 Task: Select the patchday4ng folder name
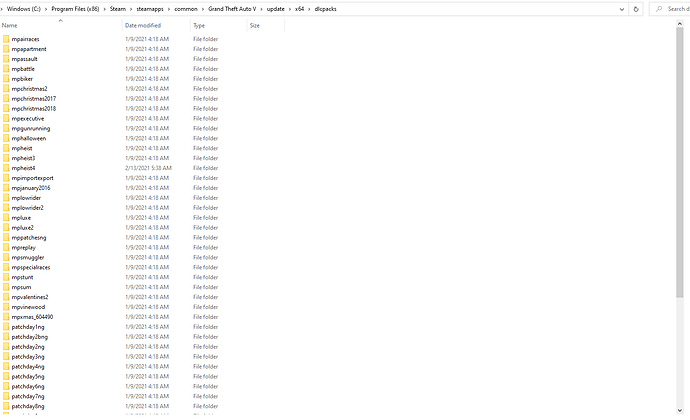pos(28,367)
